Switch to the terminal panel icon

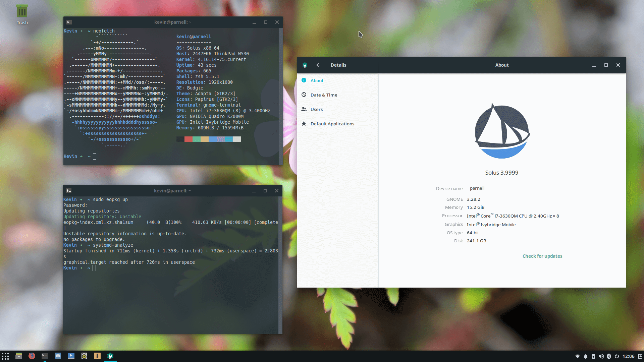[45, 356]
